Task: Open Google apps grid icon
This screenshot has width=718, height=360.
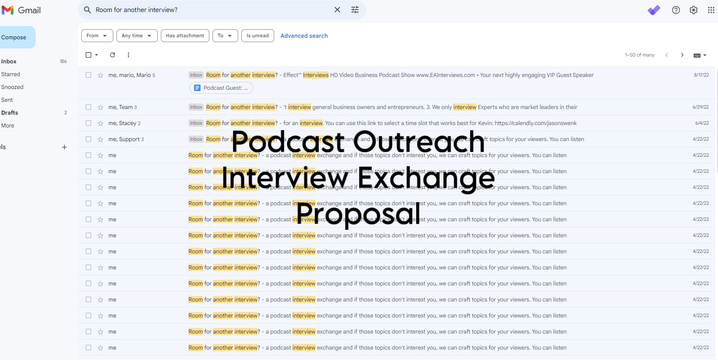Action: coord(711,10)
